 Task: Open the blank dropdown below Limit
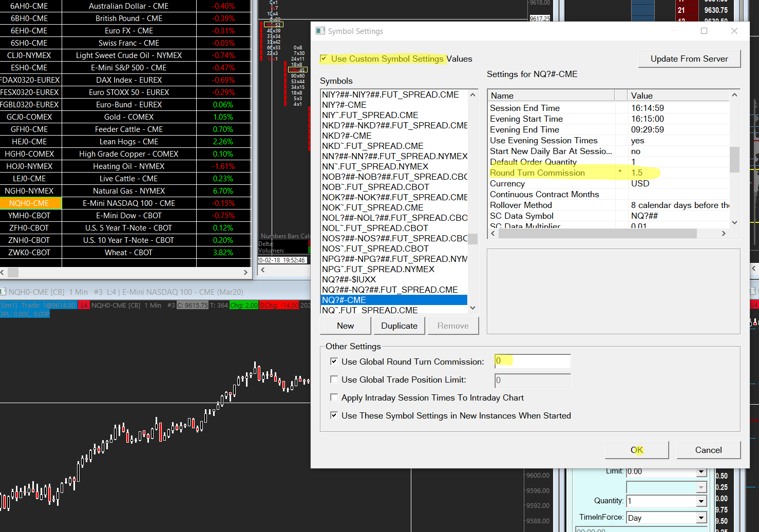pos(701,486)
